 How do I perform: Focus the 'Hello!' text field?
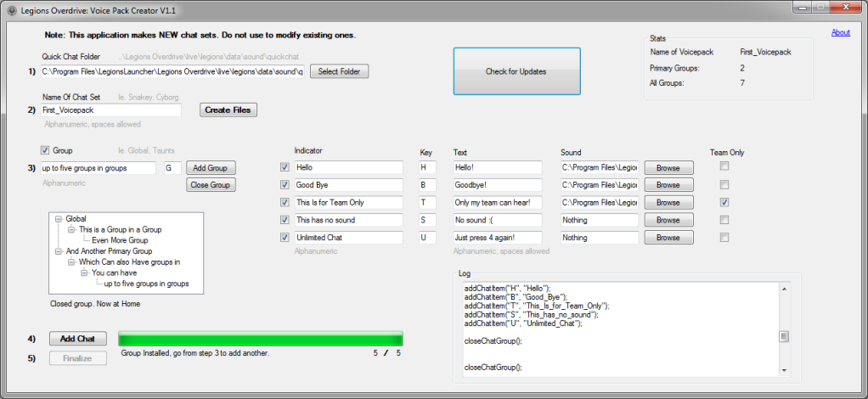[x=498, y=167]
